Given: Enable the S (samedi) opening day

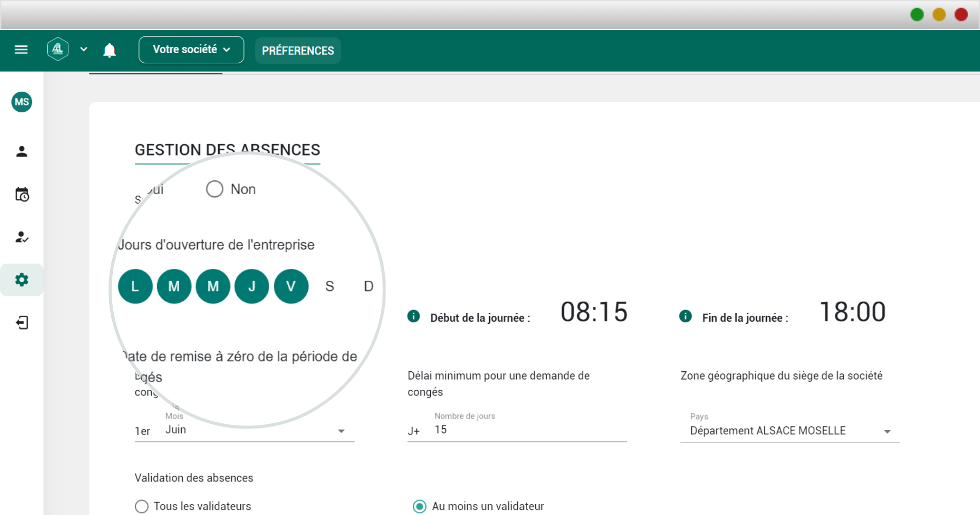Looking at the screenshot, I should (330, 286).
